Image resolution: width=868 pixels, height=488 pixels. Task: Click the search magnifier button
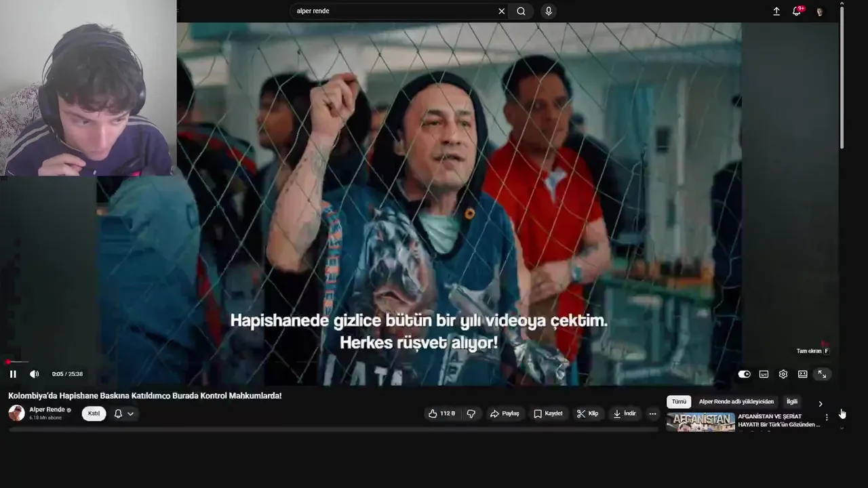(x=521, y=11)
